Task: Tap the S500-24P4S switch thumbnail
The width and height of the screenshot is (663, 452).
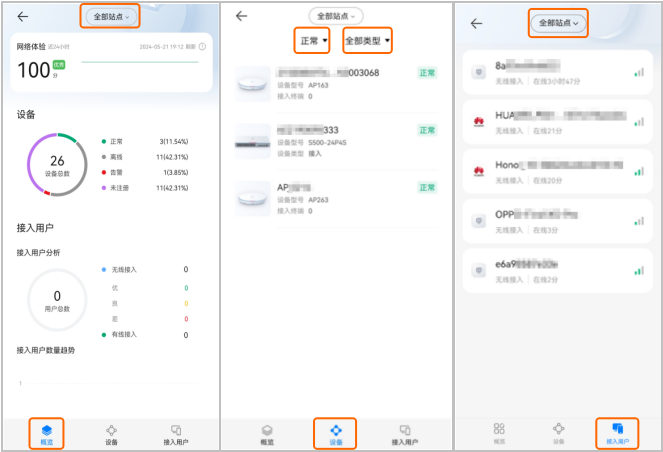Action: pos(252,141)
